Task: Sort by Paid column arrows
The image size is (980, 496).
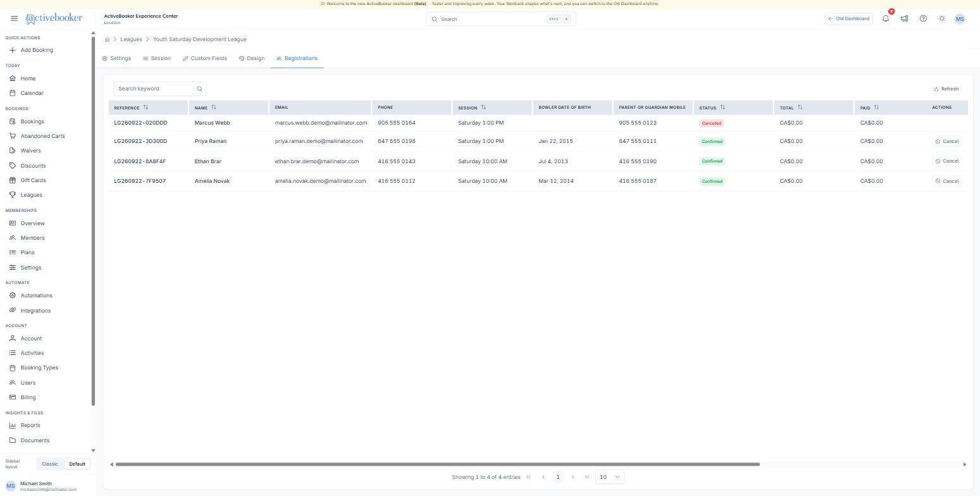Action: [876, 108]
